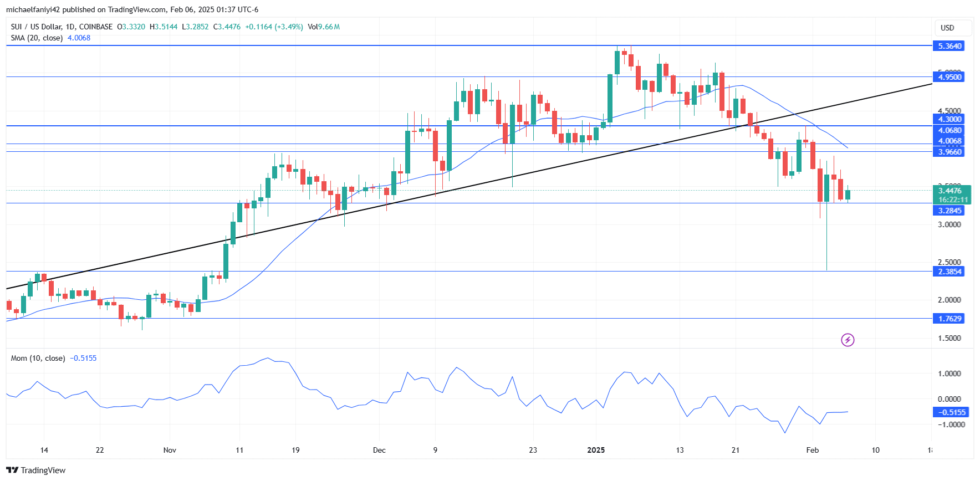Click the 4.3000 price level label

[x=949, y=119]
